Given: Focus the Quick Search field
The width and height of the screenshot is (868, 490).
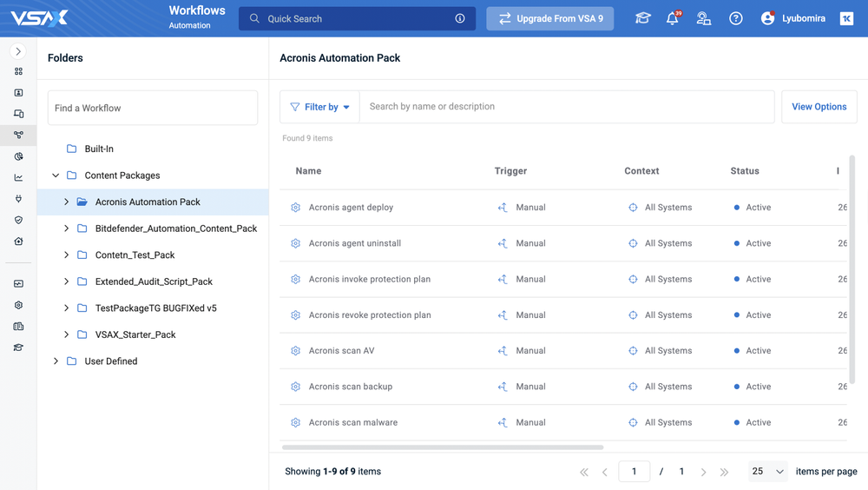Looking at the screenshot, I should tap(357, 18).
